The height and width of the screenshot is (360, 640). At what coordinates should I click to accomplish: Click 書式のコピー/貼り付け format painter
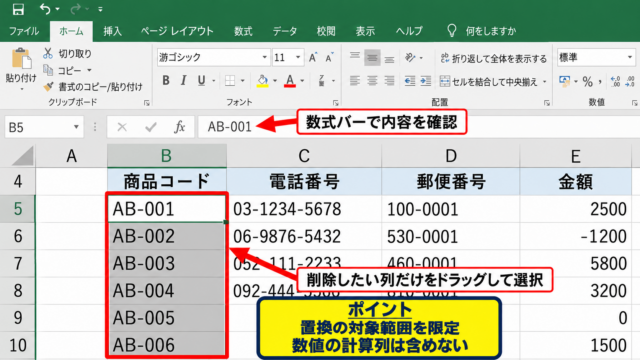coord(93,87)
